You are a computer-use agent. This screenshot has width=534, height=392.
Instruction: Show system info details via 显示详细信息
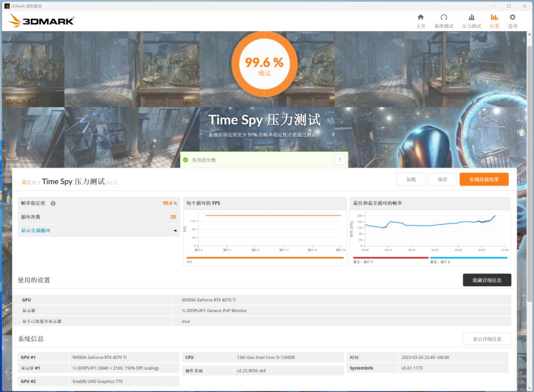coord(487,338)
